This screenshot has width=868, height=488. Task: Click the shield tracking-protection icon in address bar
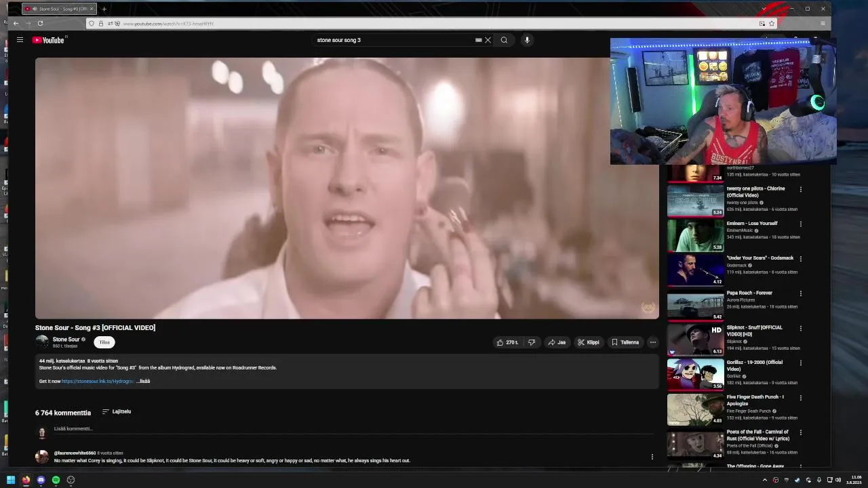click(x=92, y=23)
